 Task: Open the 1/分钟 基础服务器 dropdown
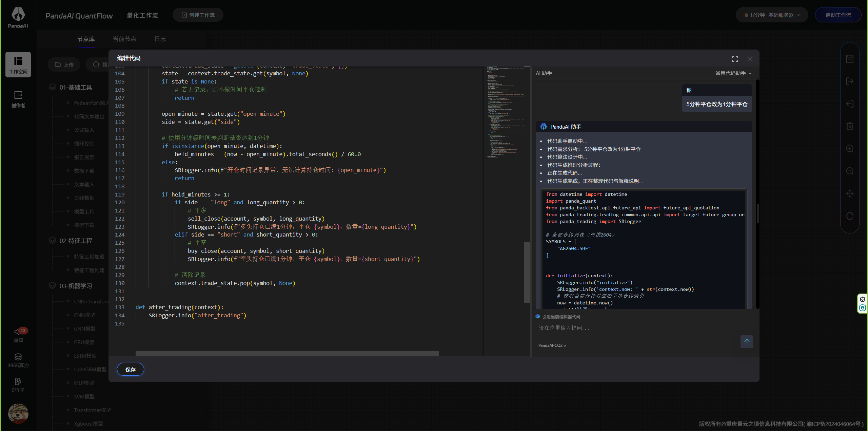(x=772, y=15)
